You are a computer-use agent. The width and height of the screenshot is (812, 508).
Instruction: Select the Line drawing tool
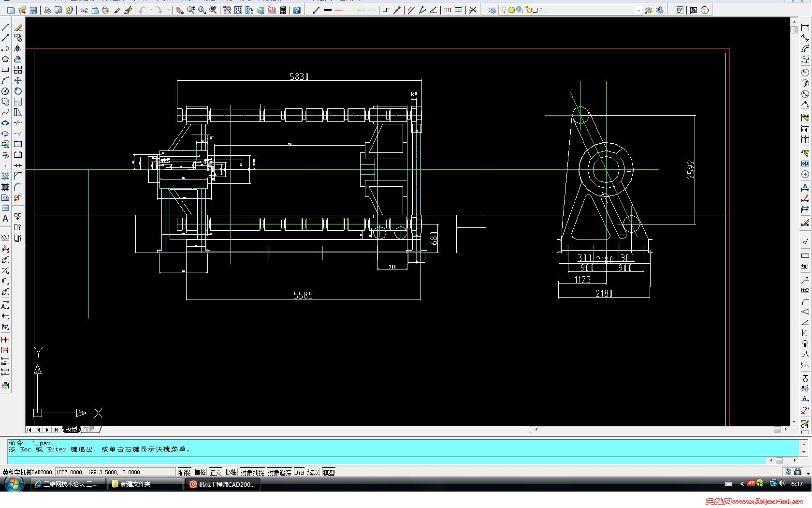click(x=5, y=27)
